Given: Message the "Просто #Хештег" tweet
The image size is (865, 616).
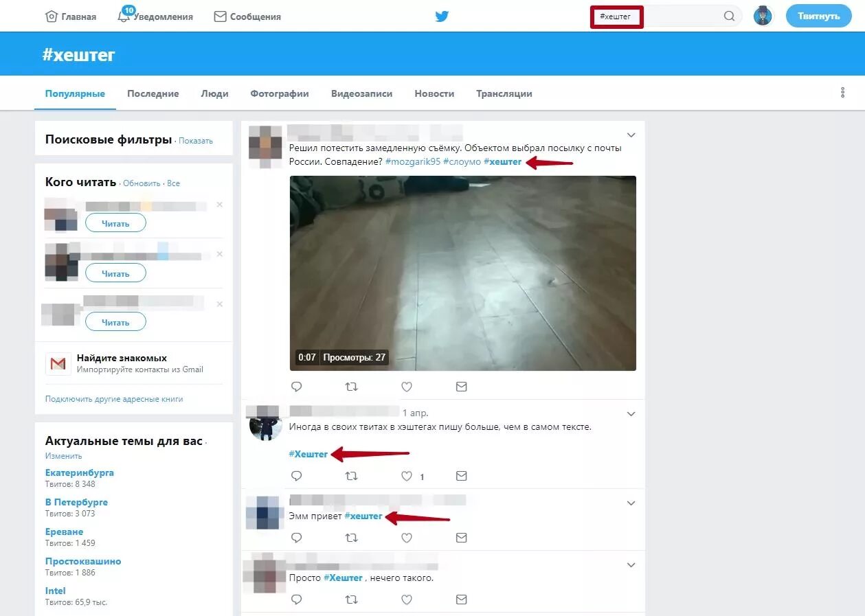Looking at the screenshot, I should (x=461, y=600).
